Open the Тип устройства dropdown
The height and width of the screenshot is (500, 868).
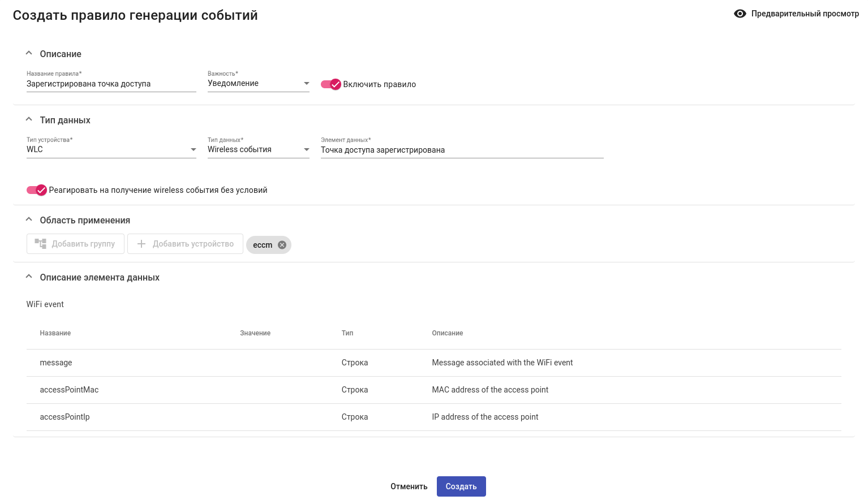(x=111, y=150)
